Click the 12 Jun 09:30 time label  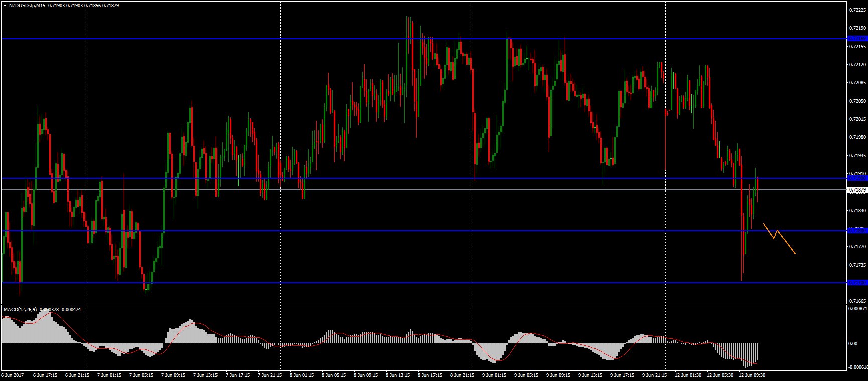(752, 375)
